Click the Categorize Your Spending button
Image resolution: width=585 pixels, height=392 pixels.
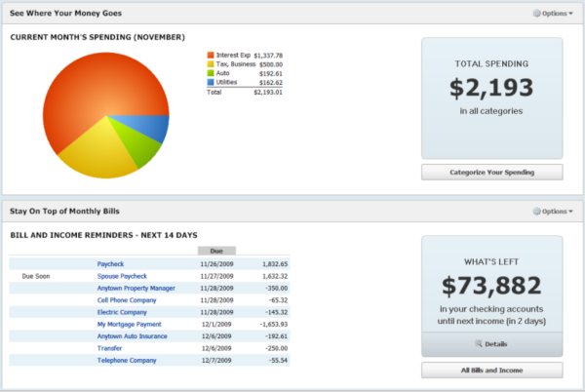[492, 173]
